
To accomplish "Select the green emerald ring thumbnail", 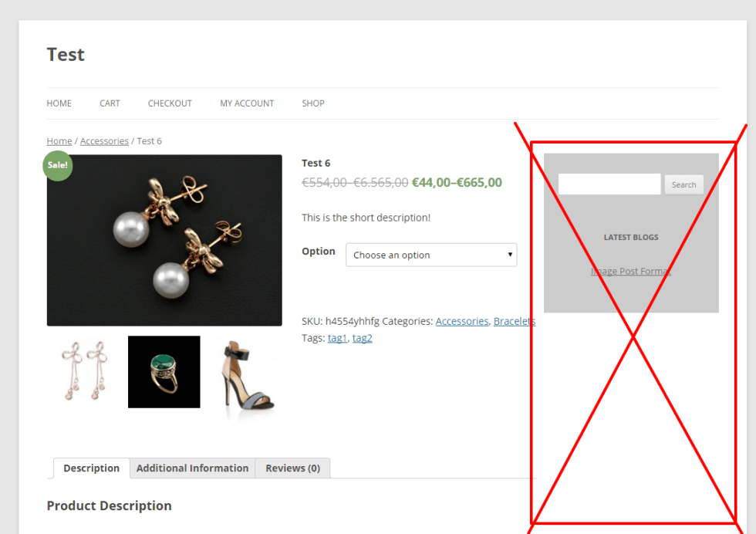I will point(164,372).
